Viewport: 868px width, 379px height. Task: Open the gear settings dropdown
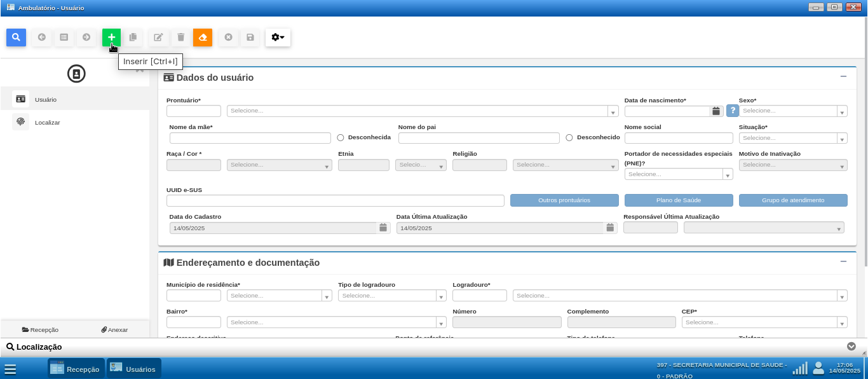[278, 38]
